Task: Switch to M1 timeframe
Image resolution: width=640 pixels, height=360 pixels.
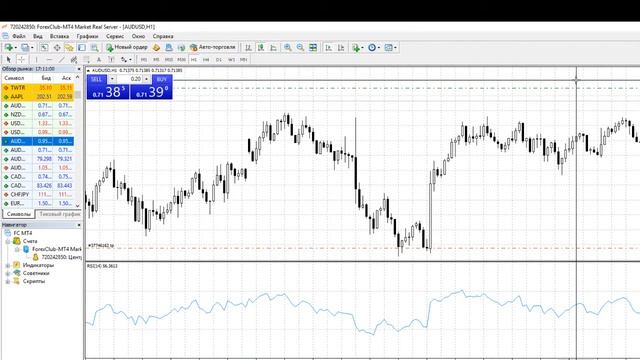Action: click(144, 60)
